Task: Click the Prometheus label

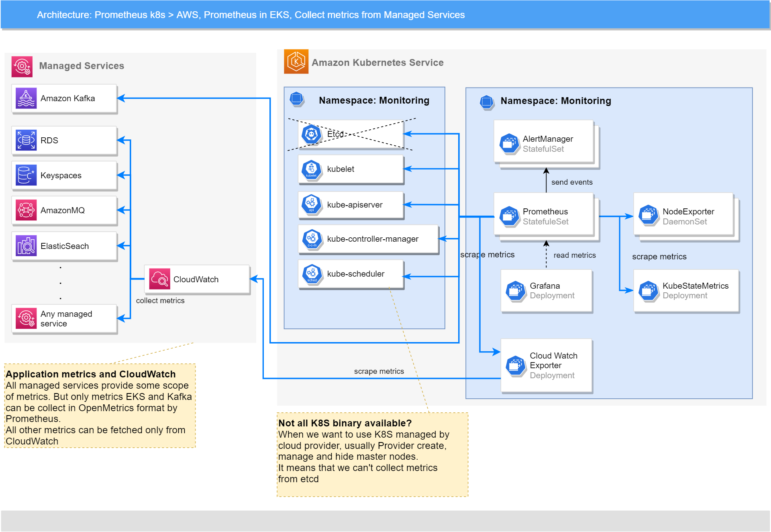Action: click(545, 212)
